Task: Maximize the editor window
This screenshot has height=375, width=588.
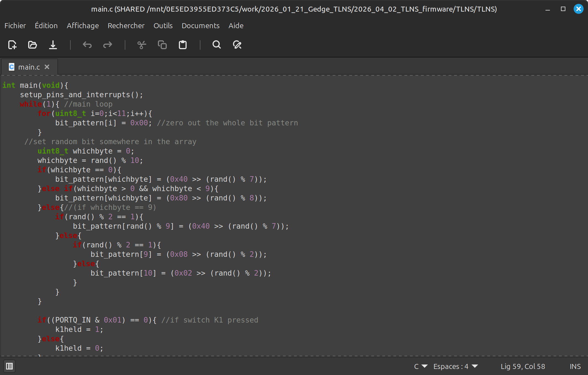Action: pos(563,9)
